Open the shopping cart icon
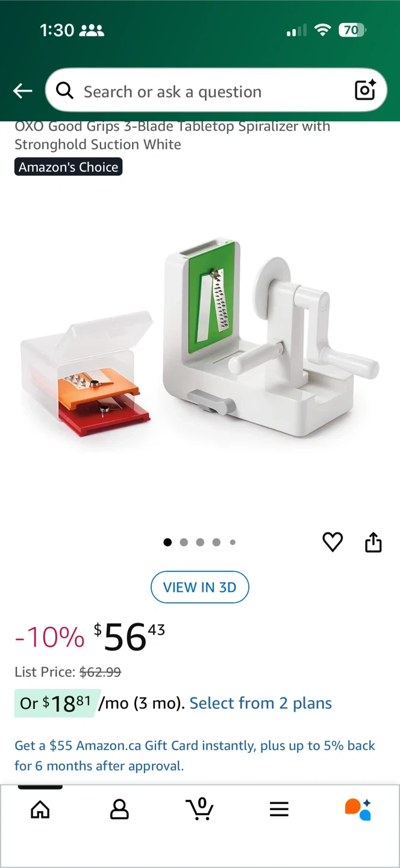Screen dimensions: 400x868 (x=199, y=809)
